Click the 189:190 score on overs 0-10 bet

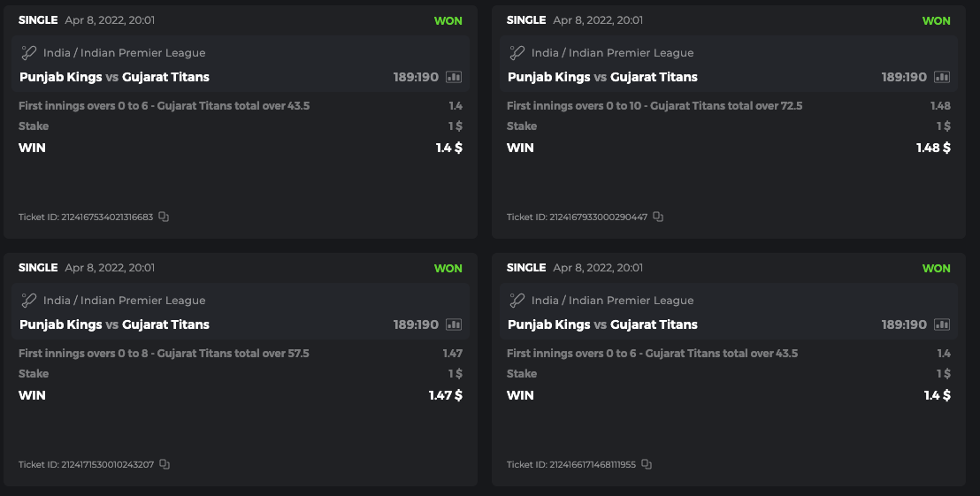point(904,77)
